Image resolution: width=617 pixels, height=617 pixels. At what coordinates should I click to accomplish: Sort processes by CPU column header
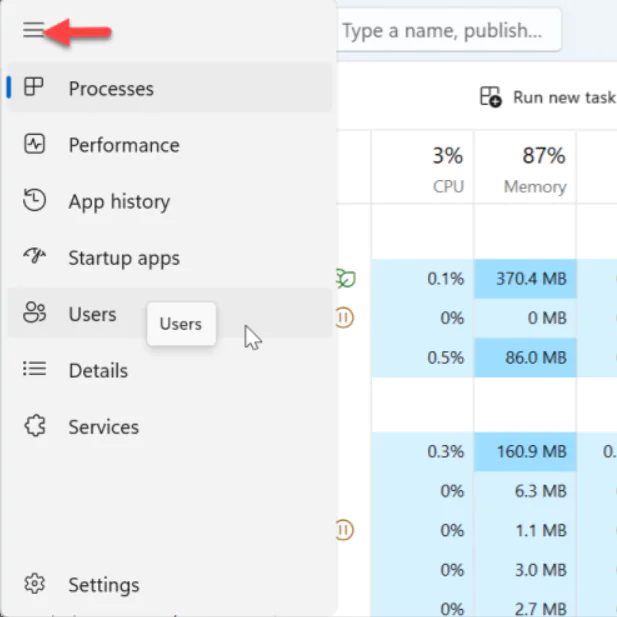[447, 168]
